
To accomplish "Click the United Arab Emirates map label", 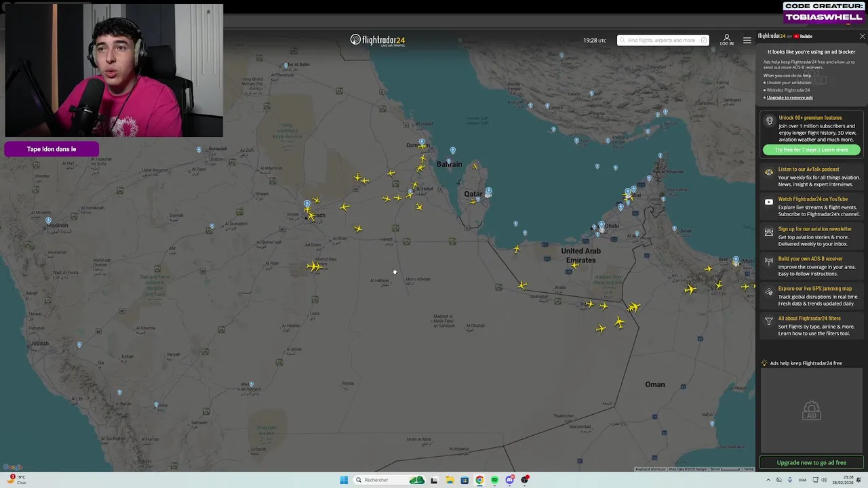I will [581, 256].
